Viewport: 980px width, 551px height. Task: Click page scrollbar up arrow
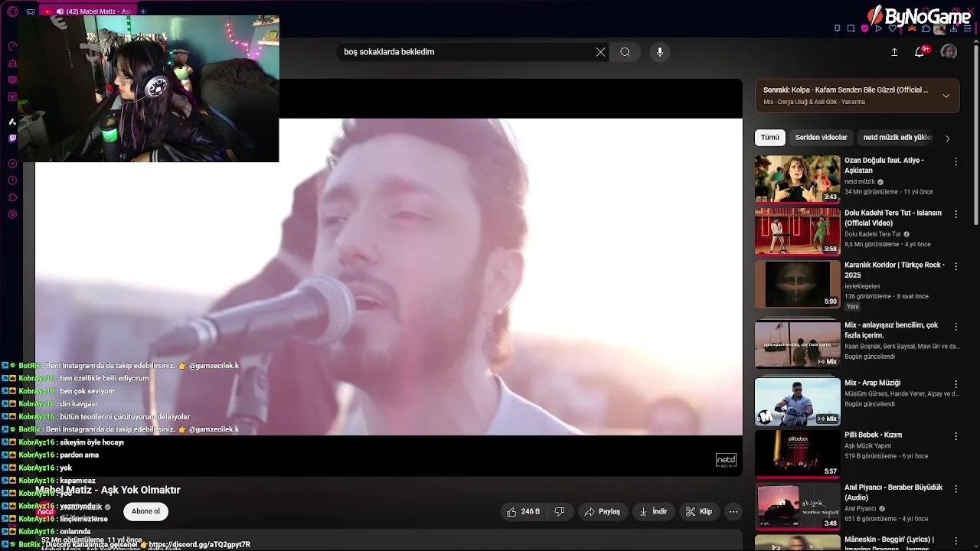[x=975, y=41]
